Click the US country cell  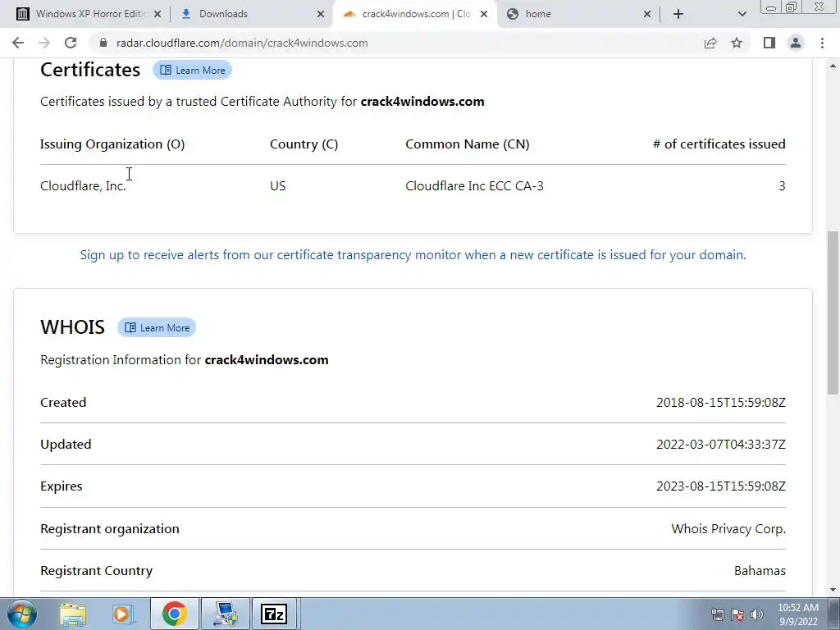277,186
